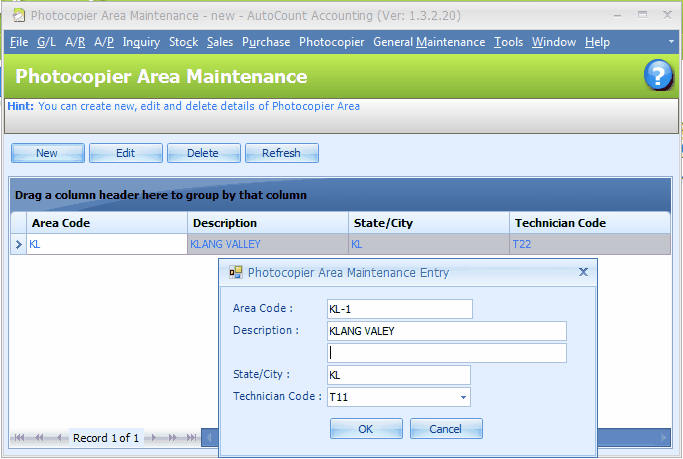This screenshot has width=683, height=459.
Task: Open the G/L menu
Action: coord(46,42)
